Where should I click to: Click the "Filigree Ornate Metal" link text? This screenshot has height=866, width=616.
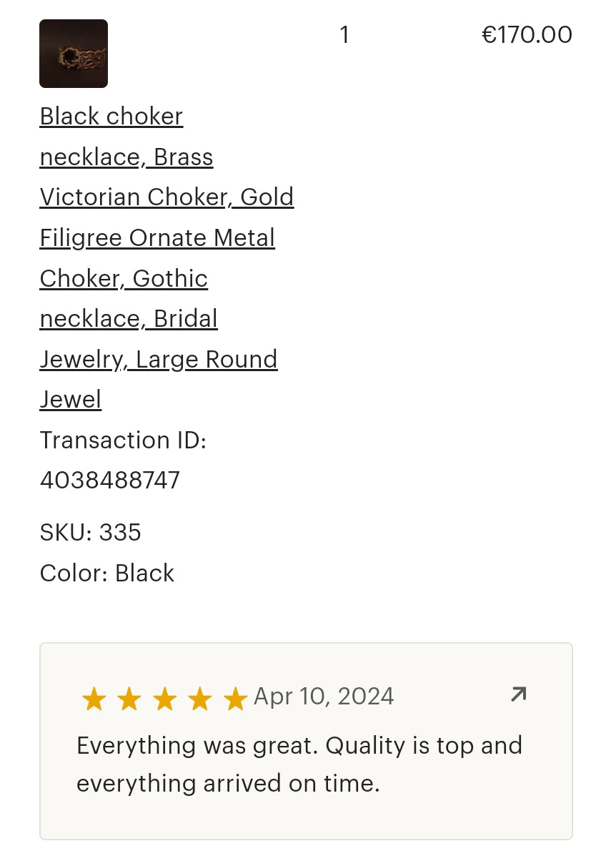click(x=157, y=237)
